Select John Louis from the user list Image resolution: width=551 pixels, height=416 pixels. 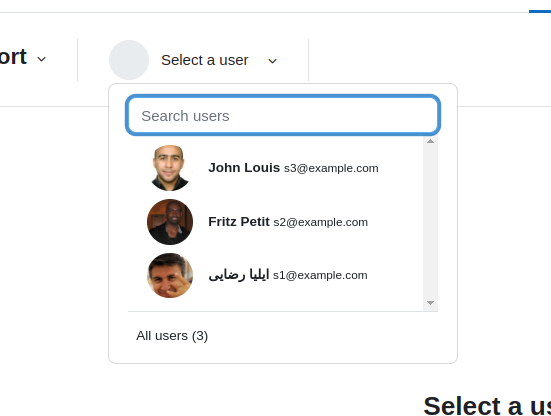point(275,168)
